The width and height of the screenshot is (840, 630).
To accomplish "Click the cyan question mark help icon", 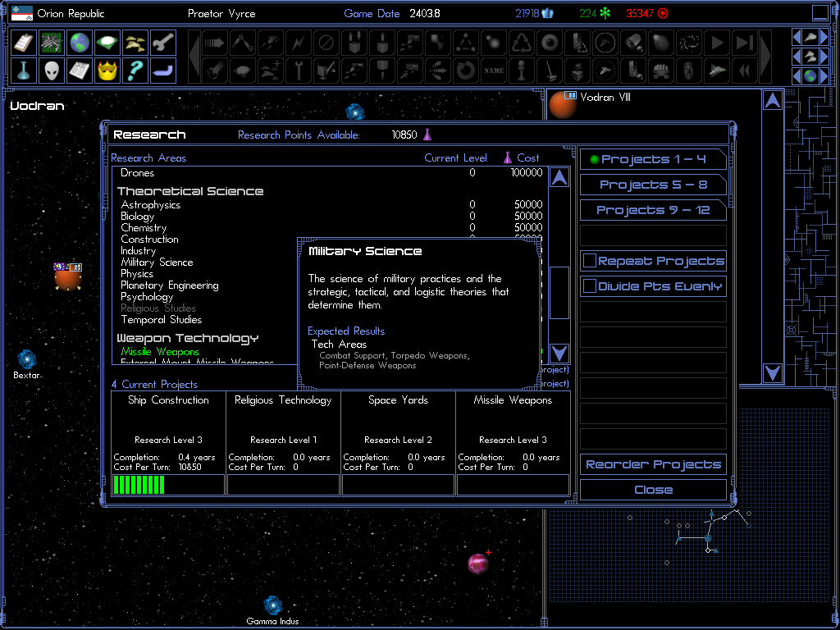I will pos(135,71).
